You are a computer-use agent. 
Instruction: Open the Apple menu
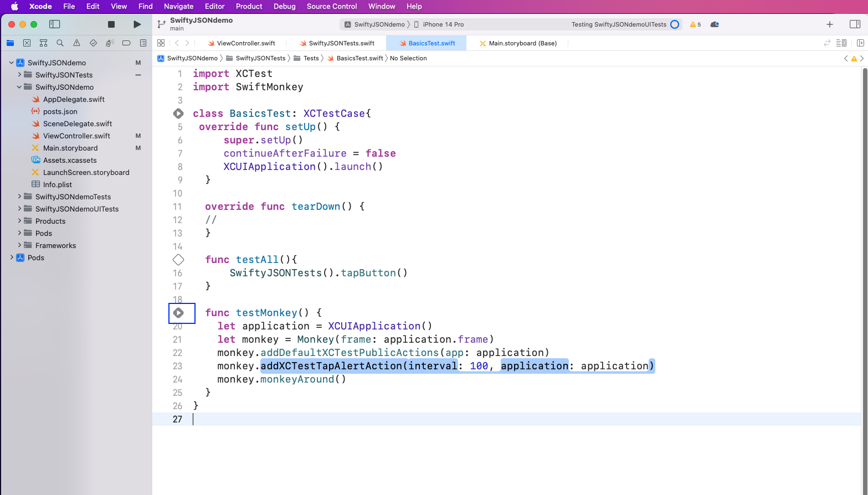pos(14,6)
